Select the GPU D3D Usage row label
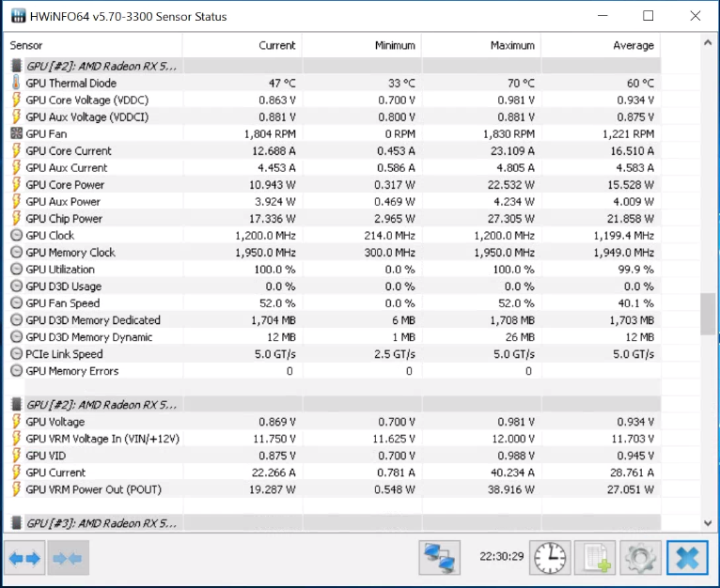The image size is (720, 588). [x=63, y=286]
